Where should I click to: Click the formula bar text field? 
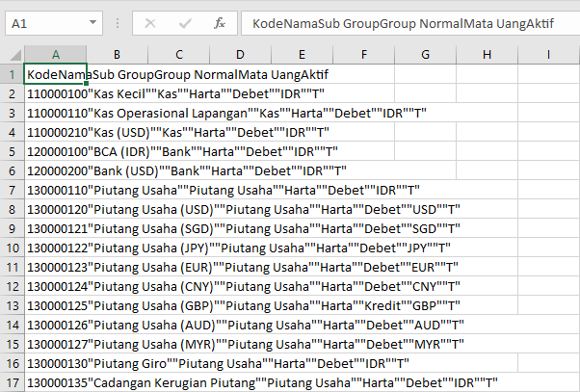point(405,22)
